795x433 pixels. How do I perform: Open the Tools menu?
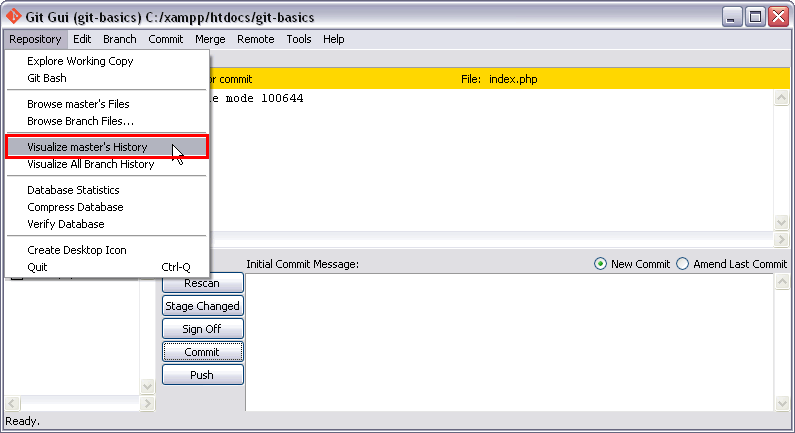298,39
